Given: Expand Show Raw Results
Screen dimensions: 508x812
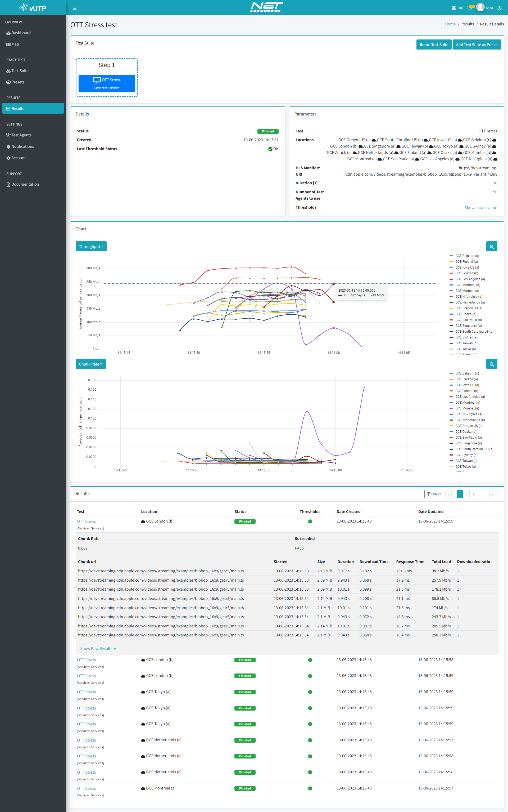Looking at the screenshot, I should click(98, 649).
